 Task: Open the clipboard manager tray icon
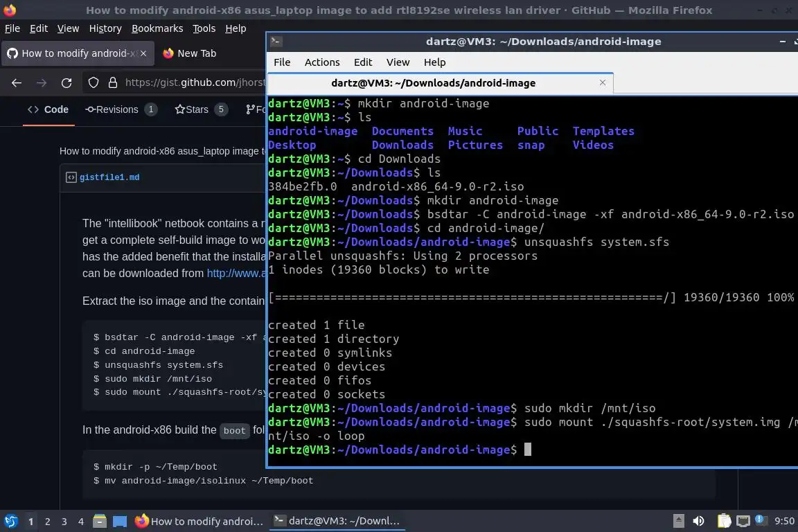[x=724, y=521]
